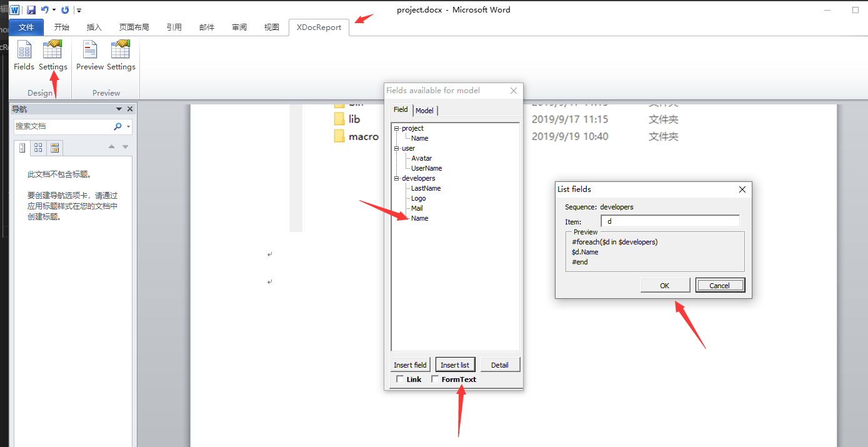Click the '$d.Name' preview line
The width and height of the screenshot is (868, 447).
[585, 252]
